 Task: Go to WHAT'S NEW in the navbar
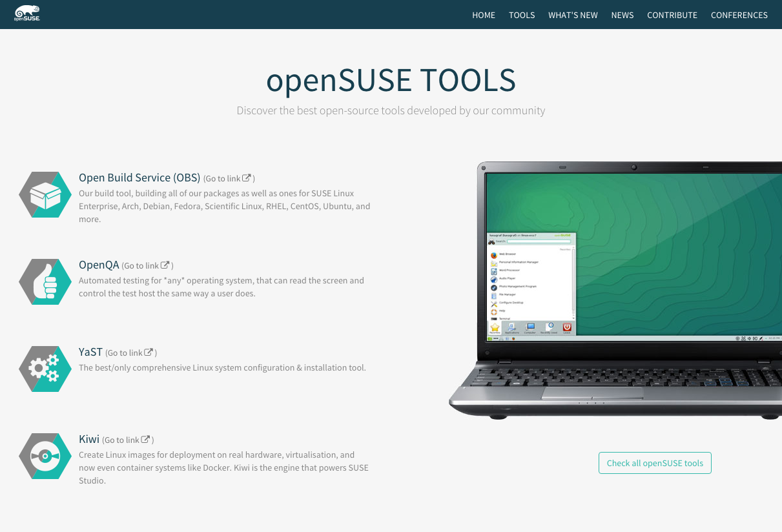point(573,15)
